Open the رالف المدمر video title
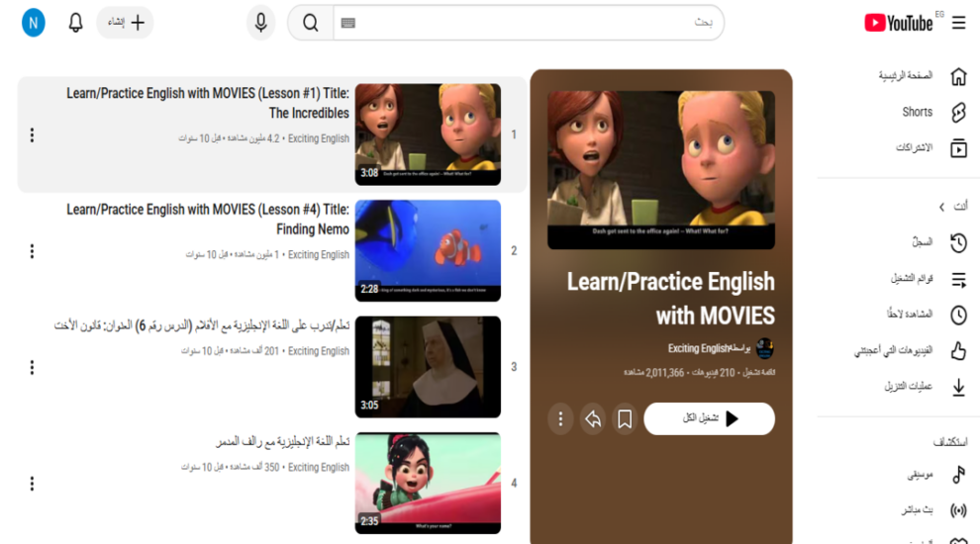This screenshot has height=544, width=980. point(282,442)
